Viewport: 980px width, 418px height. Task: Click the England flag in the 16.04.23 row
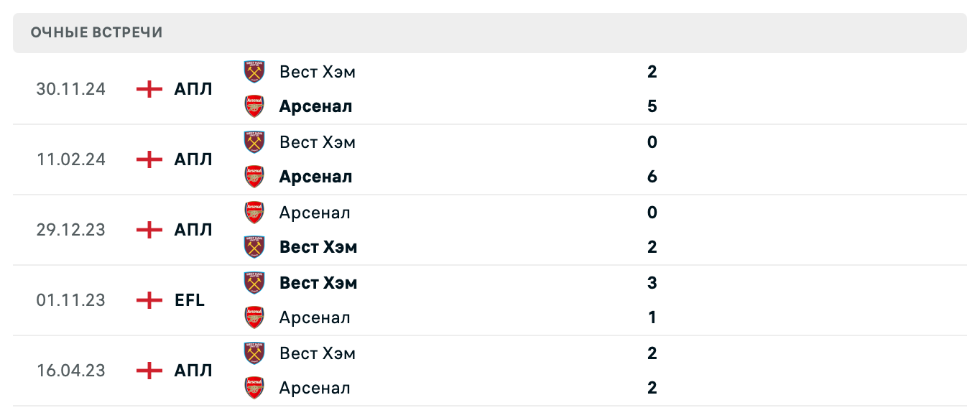tap(148, 371)
